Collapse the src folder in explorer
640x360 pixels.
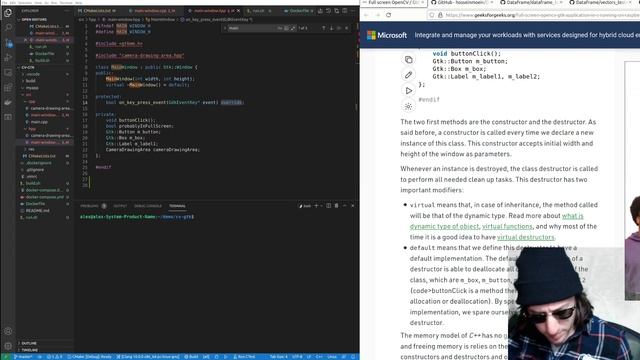tap(29, 95)
